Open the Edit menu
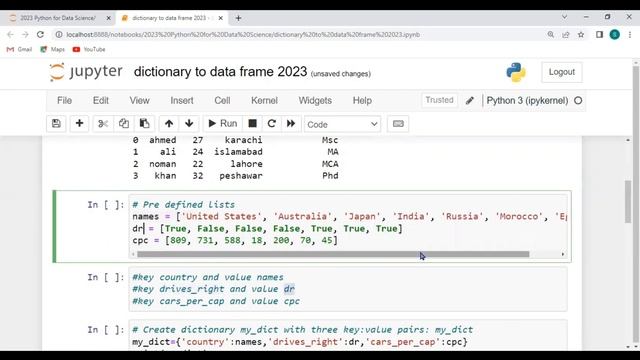This screenshot has height=360, width=640. tap(101, 100)
